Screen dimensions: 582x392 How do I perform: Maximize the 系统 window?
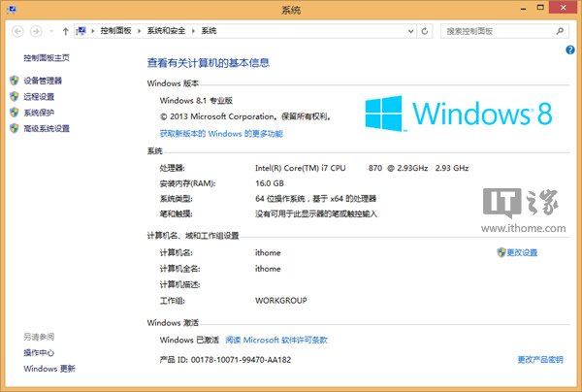click(x=540, y=8)
